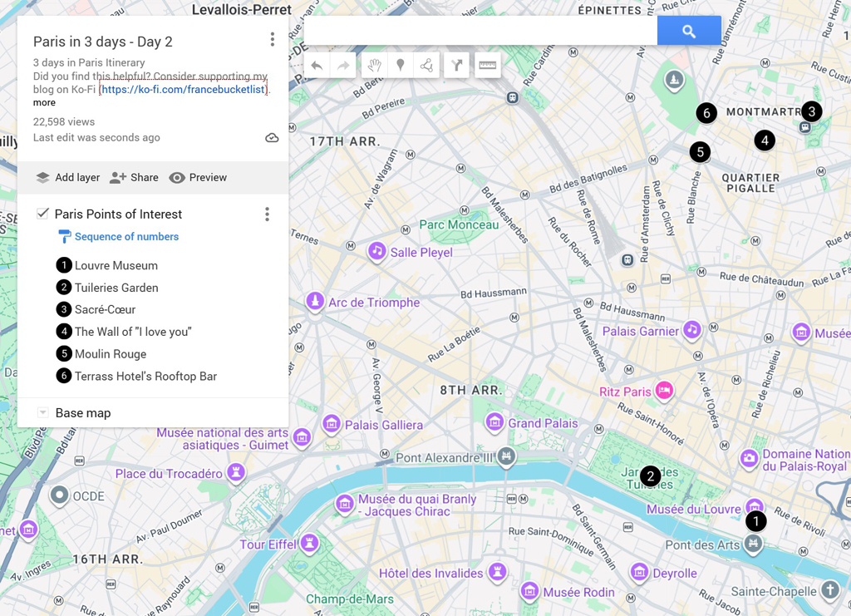Click map marker number 3 in Montmartre
The width and height of the screenshot is (851, 616).
[x=811, y=111]
